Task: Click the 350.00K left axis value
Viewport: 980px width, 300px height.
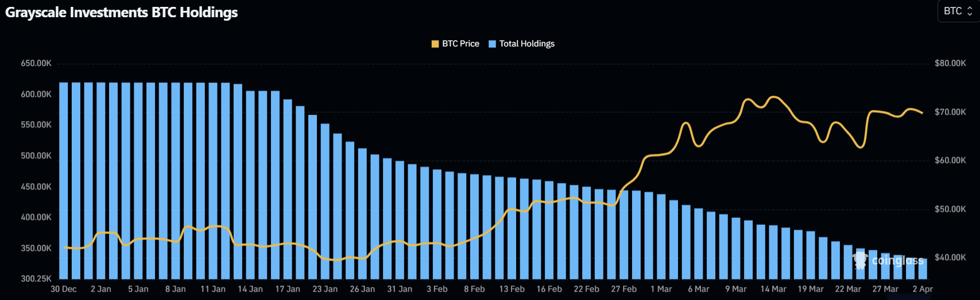Action: coord(36,248)
